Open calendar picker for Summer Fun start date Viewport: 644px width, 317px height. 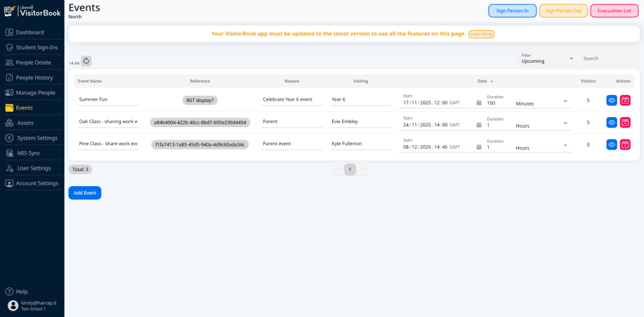(x=479, y=103)
